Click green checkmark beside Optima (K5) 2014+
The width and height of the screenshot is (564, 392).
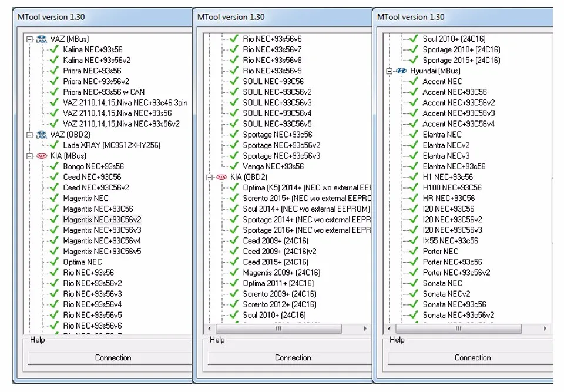[x=234, y=187]
